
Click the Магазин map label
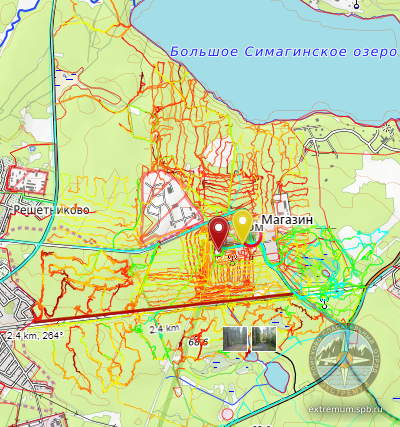[x=287, y=220]
